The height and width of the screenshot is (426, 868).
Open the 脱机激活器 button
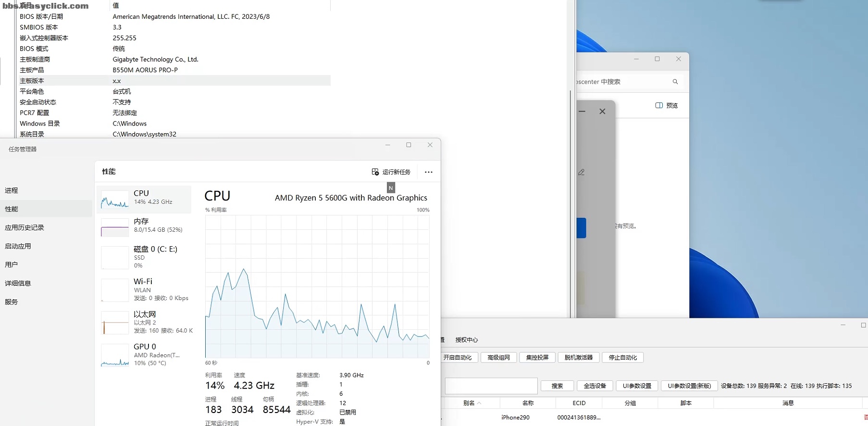click(579, 358)
